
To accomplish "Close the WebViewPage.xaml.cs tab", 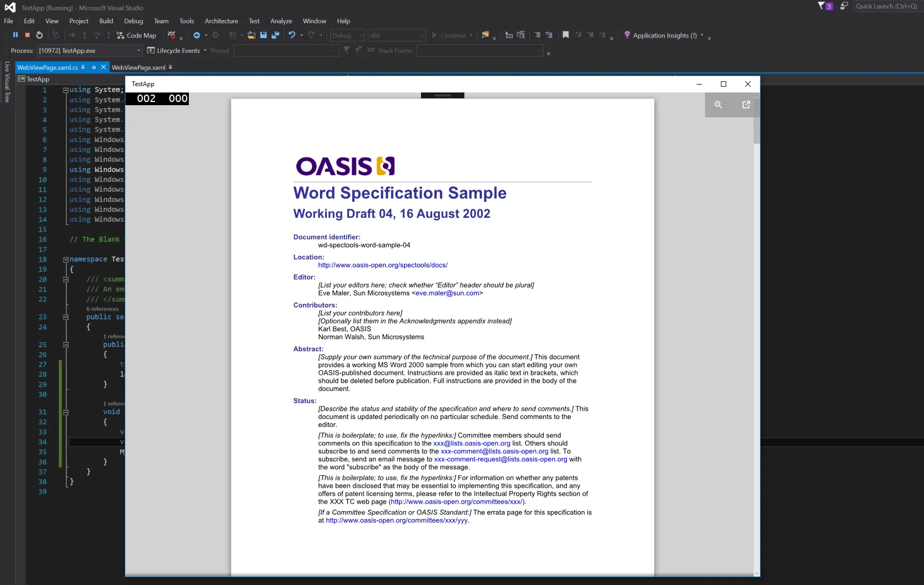I will pos(104,67).
